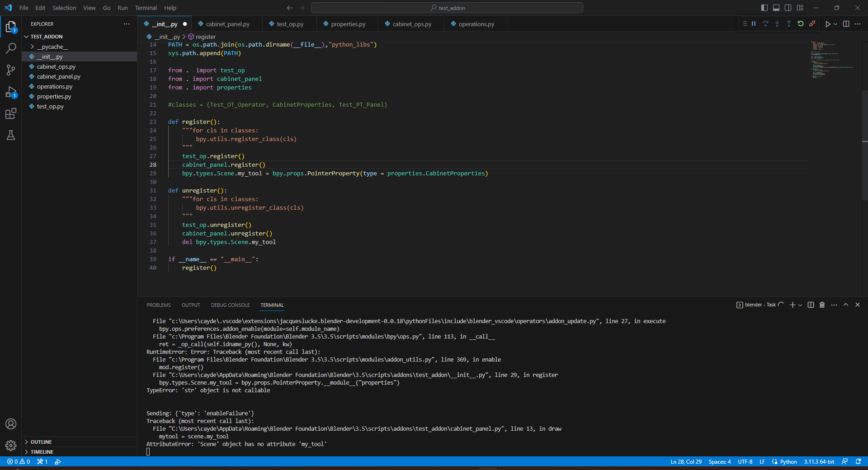Open the Search view in activity bar

(x=11, y=48)
